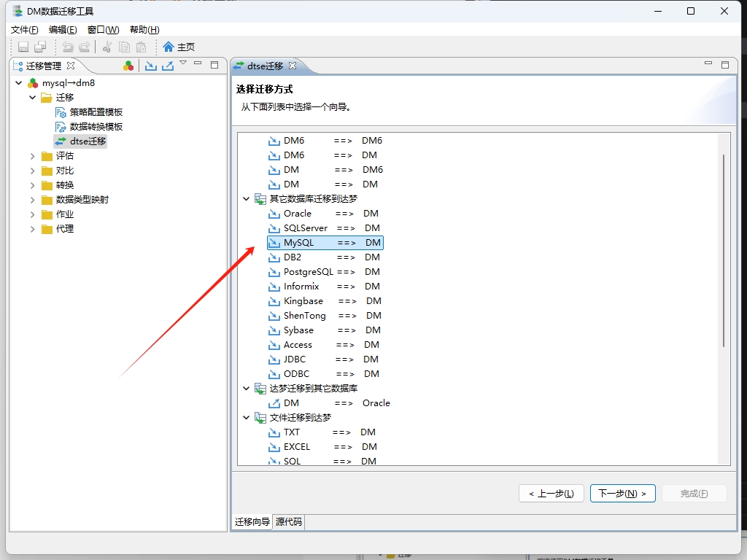Screen dimensions: 747x560
Task: Choose EXCEL ==> DM wizard
Action: pos(322,447)
